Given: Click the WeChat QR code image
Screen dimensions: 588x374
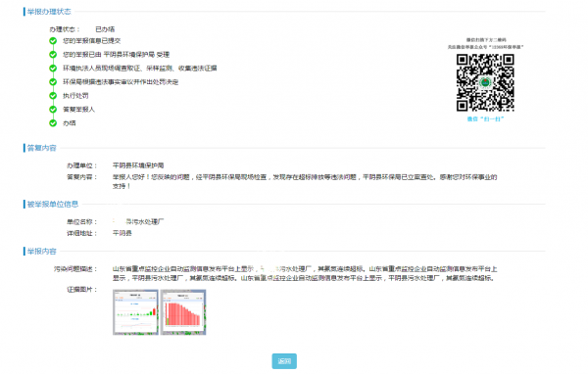Looking at the screenshot, I should pyautogui.click(x=485, y=82).
